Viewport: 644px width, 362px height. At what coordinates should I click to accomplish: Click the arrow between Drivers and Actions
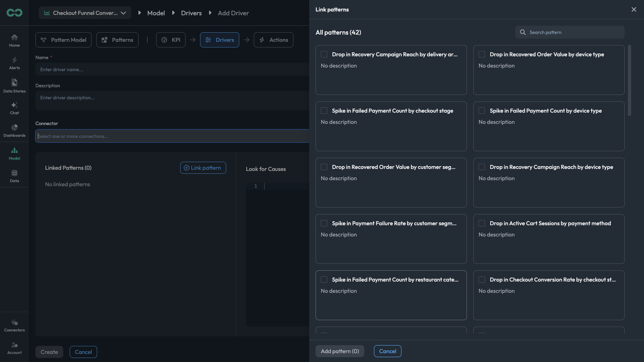tap(247, 40)
